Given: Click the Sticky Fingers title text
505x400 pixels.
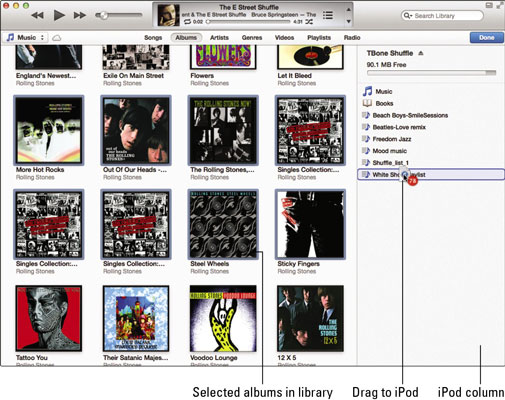Looking at the screenshot, I should pos(298,264).
